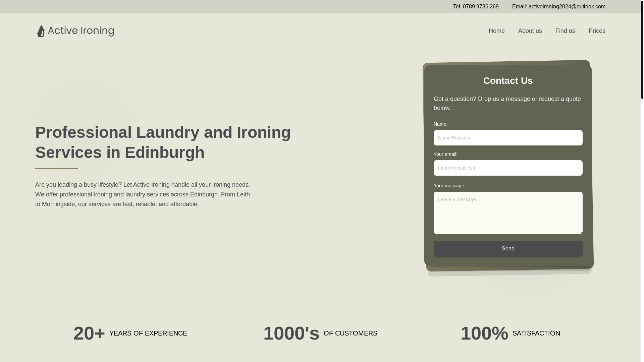This screenshot has width=644, height=362.
Task: Click the 'Name:' form label
Action: [440, 124]
